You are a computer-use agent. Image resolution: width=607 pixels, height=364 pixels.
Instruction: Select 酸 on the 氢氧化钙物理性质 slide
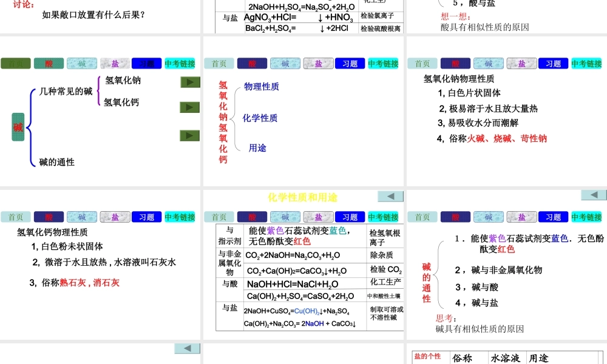click(49, 217)
